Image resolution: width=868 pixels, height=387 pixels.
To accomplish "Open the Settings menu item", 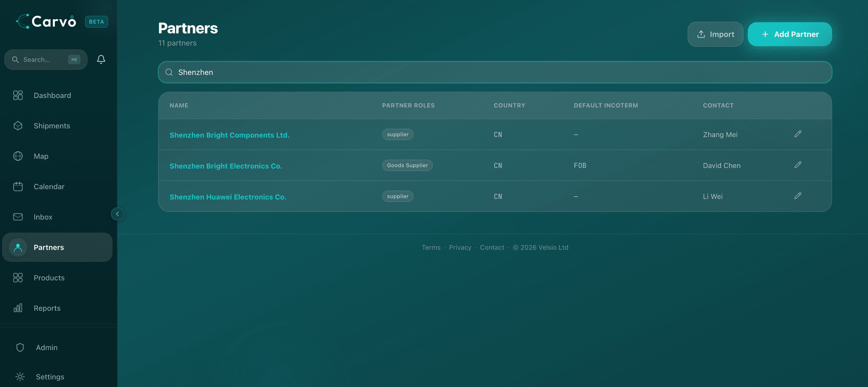I will click(50, 377).
